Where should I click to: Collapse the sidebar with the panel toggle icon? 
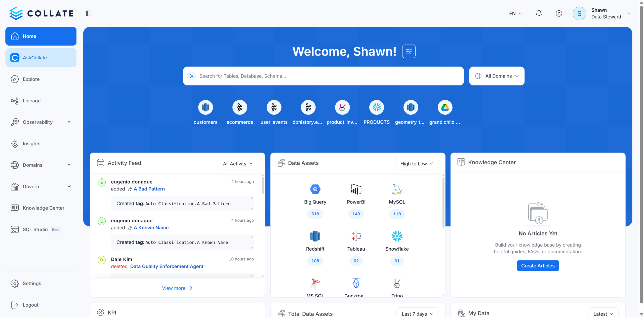click(88, 13)
